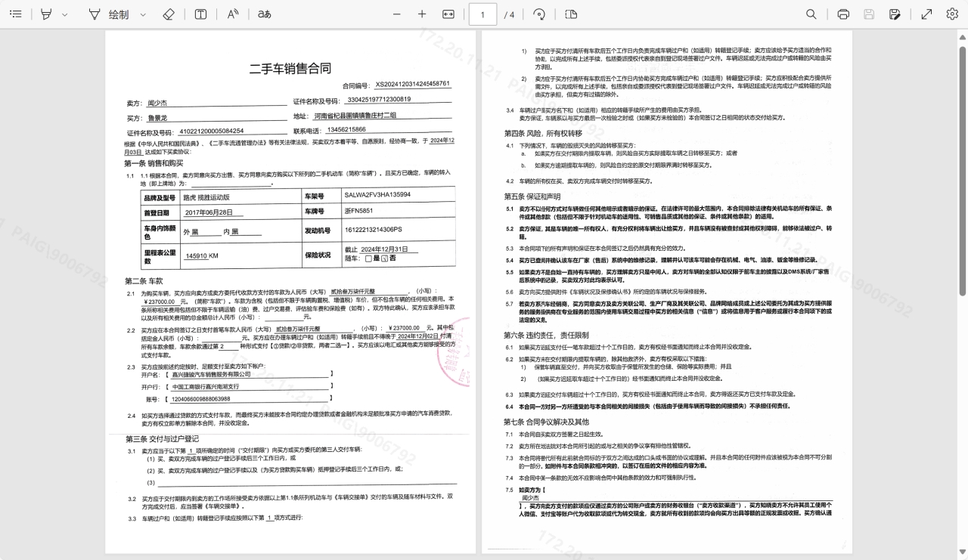Click the account name 嘉兴捷骏汽车销售服务有限公司
Screen dimensions: 968x560
(212, 374)
